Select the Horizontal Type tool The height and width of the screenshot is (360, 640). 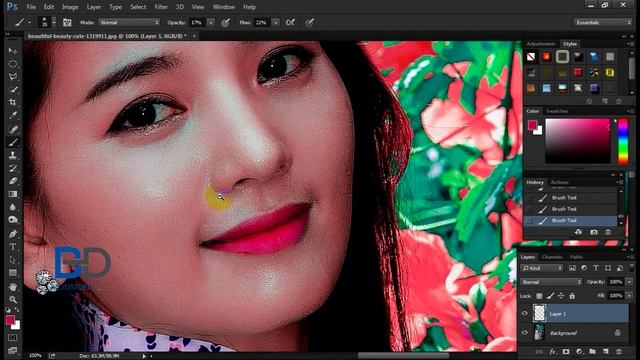pos(13,247)
